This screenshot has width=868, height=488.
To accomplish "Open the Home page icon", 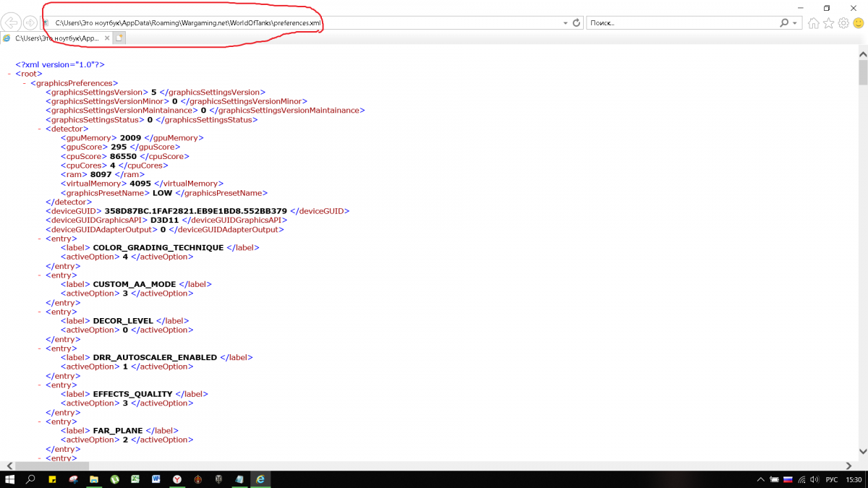I will pos(814,23).
